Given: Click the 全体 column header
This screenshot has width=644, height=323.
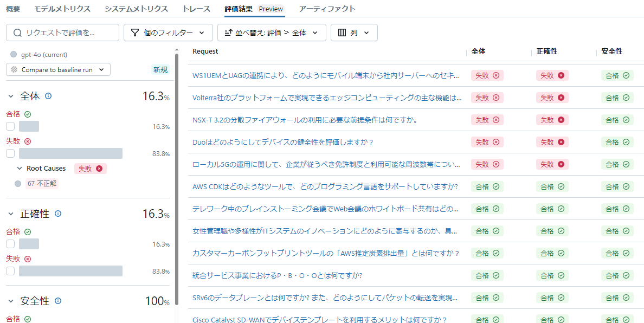Looking at the screenshot, I should click(479, 51).
